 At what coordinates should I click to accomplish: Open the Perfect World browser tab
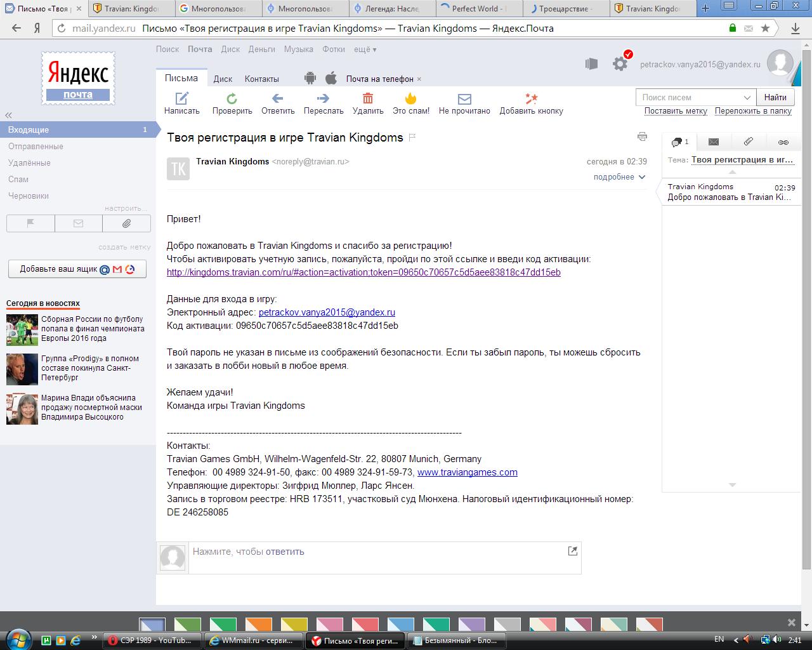(x=480, y=8)
